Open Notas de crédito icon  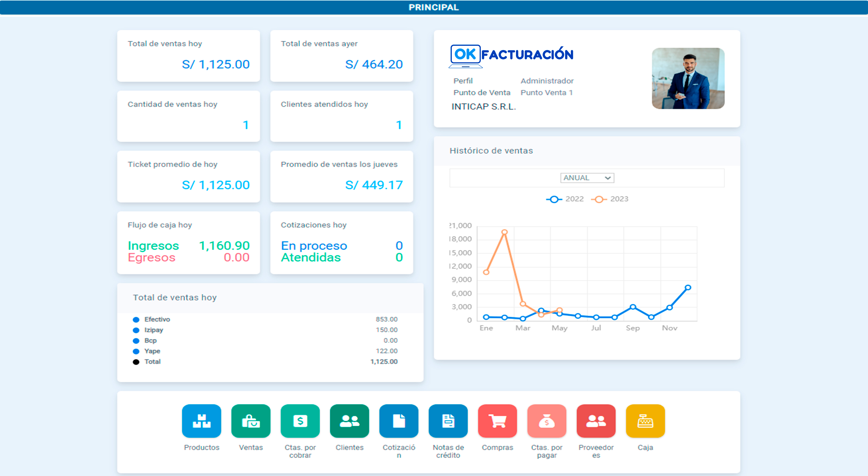pos(448,421)
